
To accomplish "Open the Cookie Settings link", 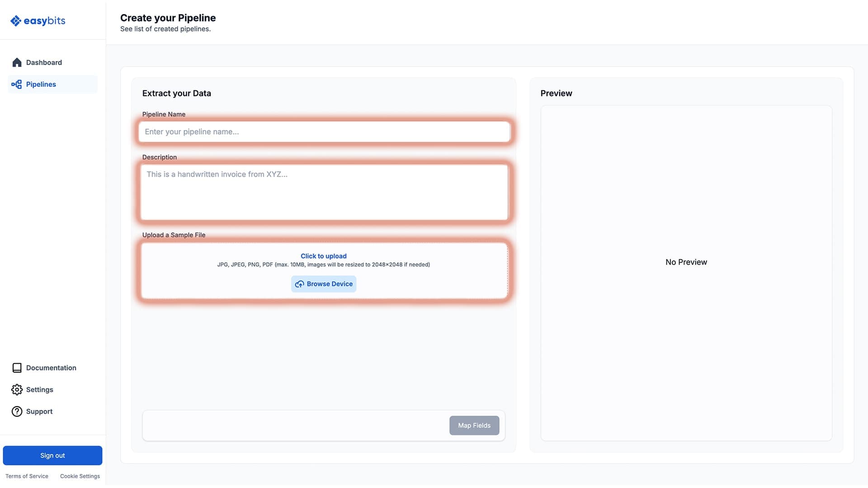I will (80, 476).
